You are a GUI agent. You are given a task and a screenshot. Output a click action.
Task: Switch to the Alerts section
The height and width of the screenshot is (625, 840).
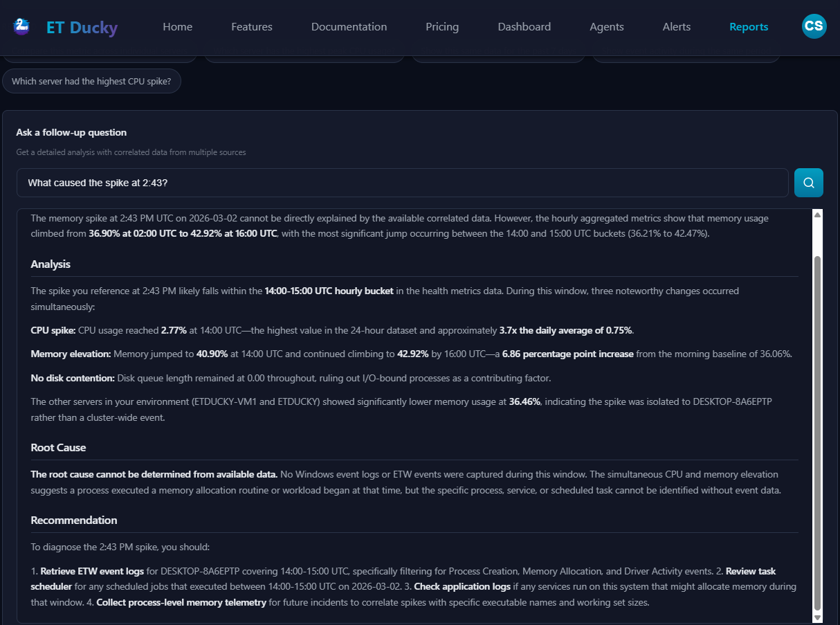676,26
